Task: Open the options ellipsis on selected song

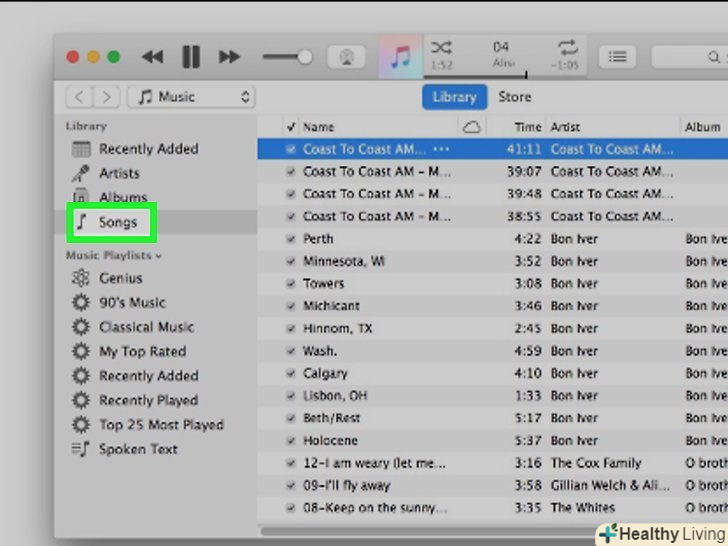Action: (x=440, y=149)
